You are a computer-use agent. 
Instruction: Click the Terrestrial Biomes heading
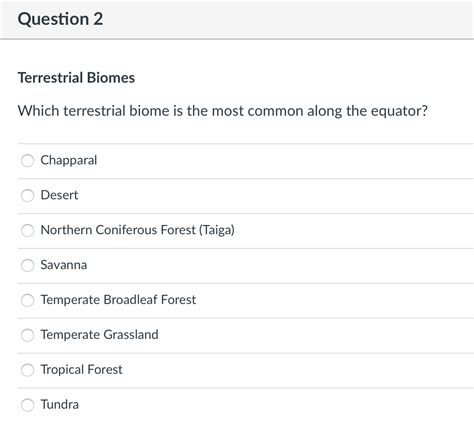coord(76,78)
